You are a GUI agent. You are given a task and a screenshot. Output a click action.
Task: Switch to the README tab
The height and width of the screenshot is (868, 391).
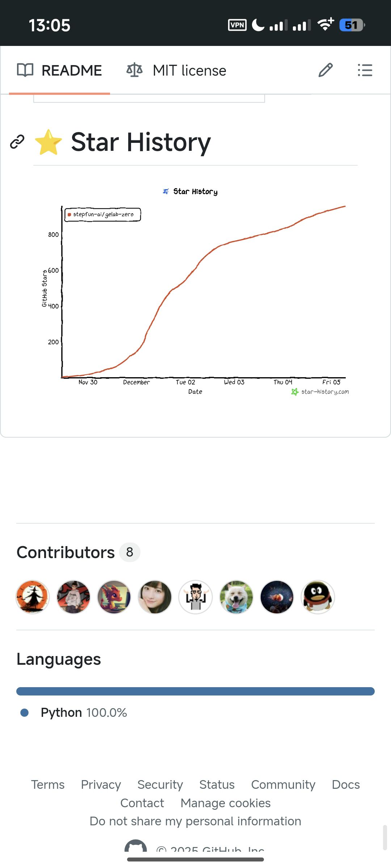[x=60, y=70]
